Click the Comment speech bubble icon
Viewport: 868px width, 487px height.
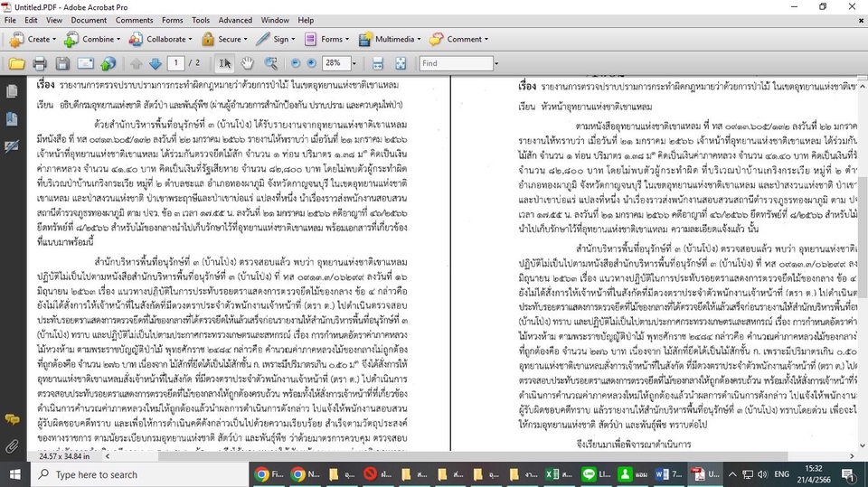click(436, 39)
